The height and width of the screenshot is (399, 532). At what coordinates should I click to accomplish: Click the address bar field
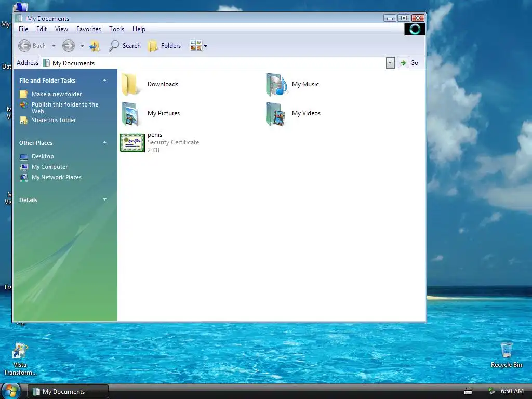[214, 63]
